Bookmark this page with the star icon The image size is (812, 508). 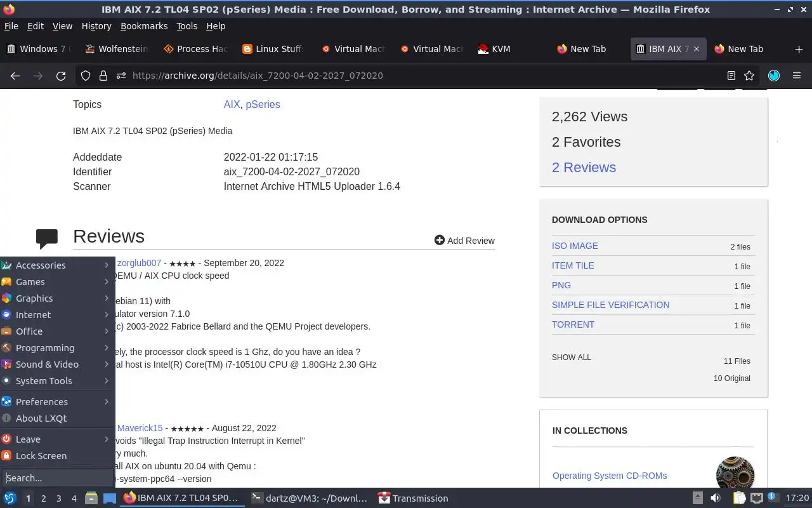pos(749,76)
